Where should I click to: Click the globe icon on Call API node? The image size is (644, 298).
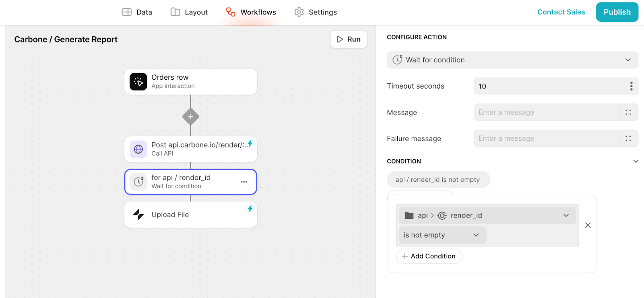pyautogui.click(x=138, y=149)
